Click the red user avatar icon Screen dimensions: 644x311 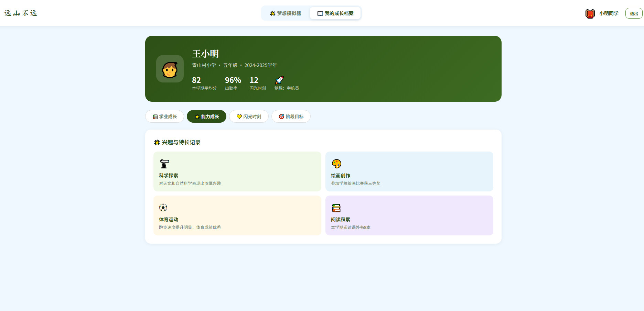coord(590,13)
